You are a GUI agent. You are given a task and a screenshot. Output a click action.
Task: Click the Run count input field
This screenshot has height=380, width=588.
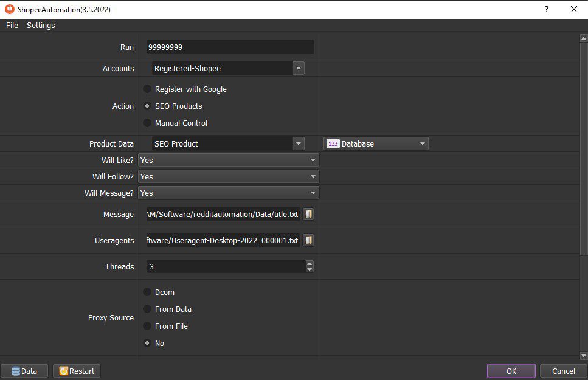click(x=230, y=47)
